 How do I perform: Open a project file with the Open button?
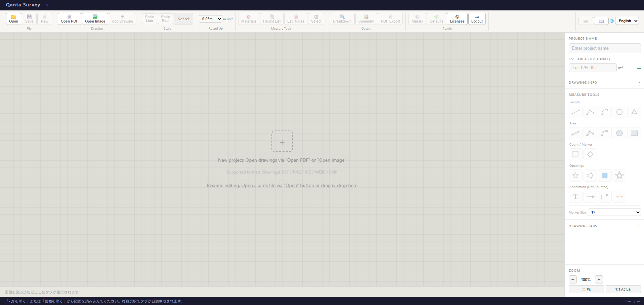pos(13,19)
